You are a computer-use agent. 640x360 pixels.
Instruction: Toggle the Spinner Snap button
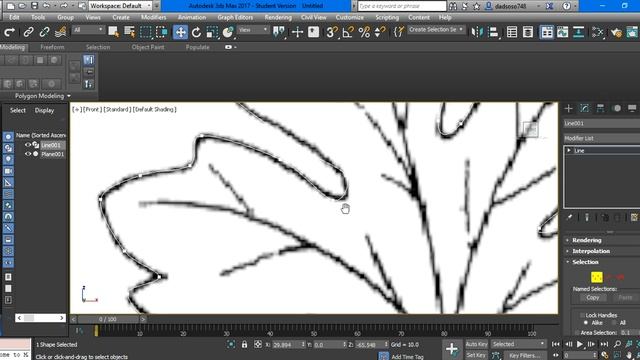pyautogui.click(x=380, y=32)
